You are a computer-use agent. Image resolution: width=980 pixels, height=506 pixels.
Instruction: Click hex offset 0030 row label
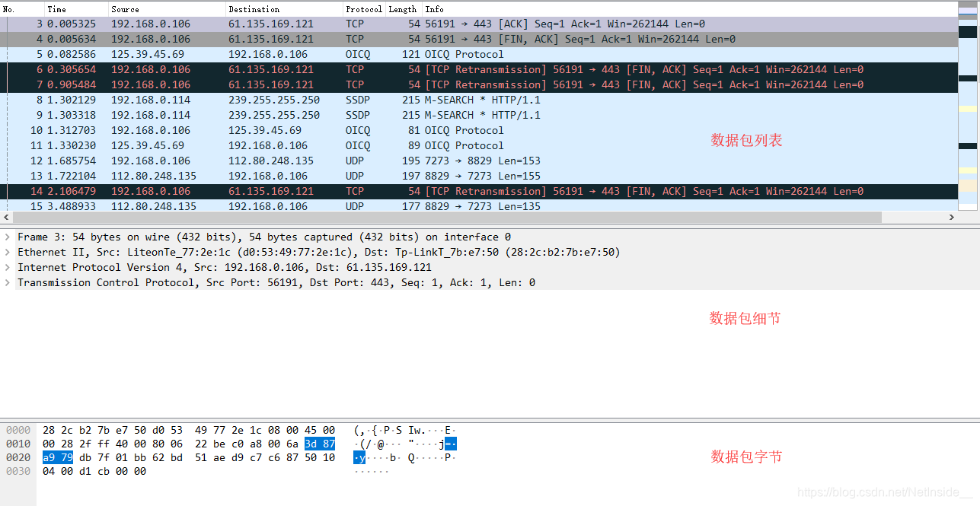pos(18,472)
